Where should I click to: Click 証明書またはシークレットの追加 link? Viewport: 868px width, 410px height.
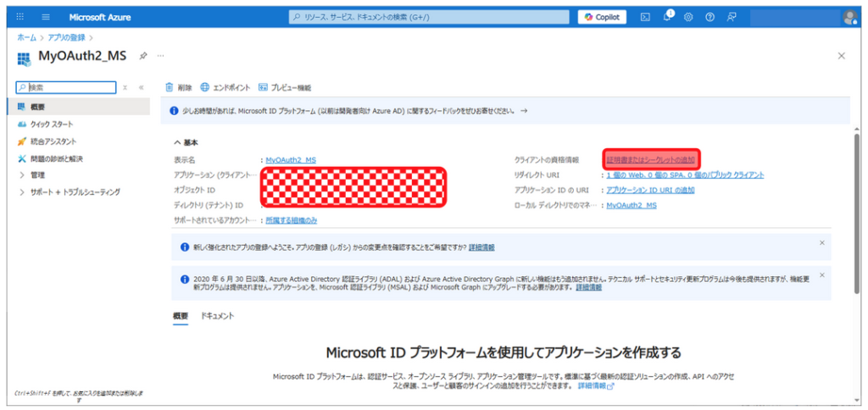point(651,159)
